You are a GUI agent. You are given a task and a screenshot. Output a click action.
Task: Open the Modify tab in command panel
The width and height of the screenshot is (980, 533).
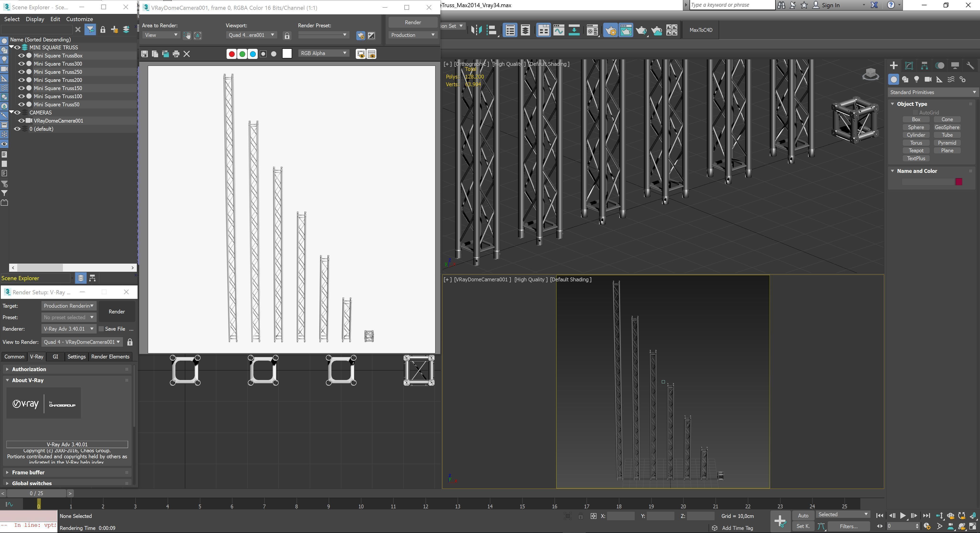(x=909, y=65)
